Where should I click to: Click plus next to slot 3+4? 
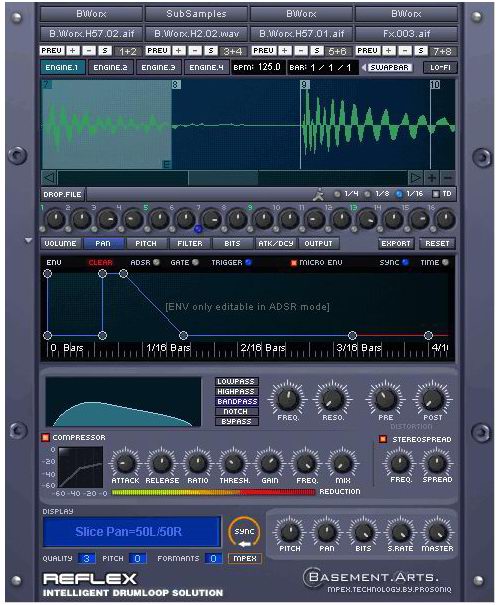click(x=179, y=51)
